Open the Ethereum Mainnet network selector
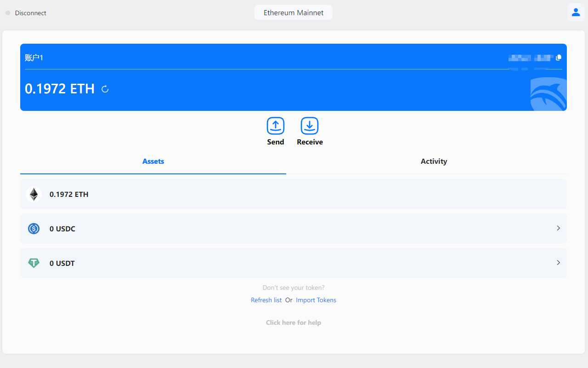Viewport: 588px width, 368px height. point(293,12)
